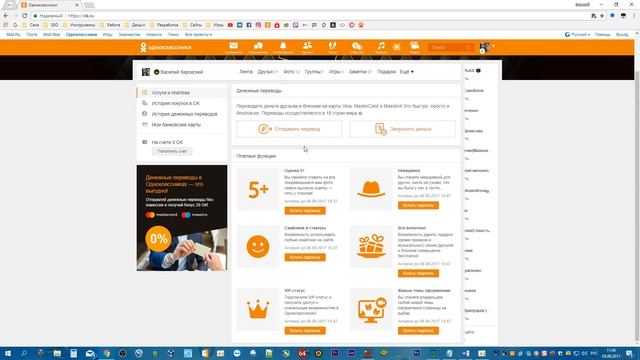This screenshot has width=640, height=360.
Task: Click Отправить перевод button
Action: pyautogui.click(x=289, y=129)
